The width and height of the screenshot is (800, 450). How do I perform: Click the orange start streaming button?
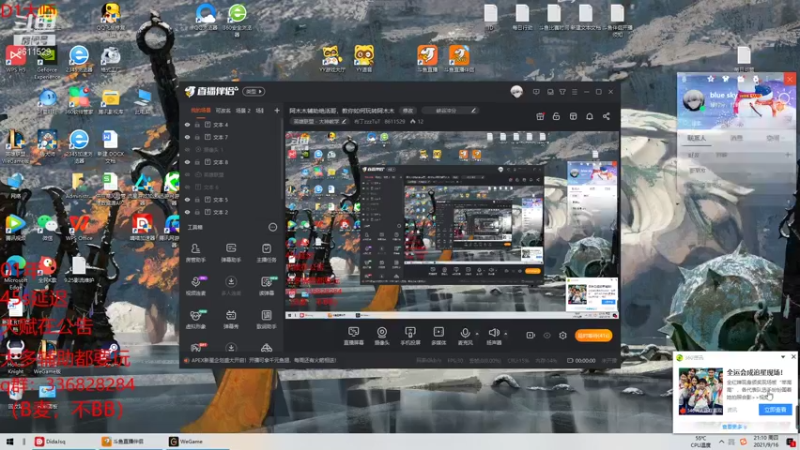pos(593,335)
